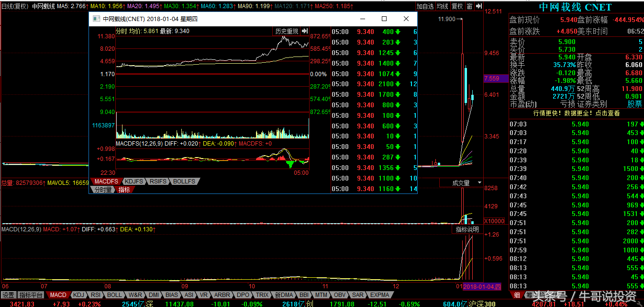Select the 指标 tab in popup

(124, 189)
